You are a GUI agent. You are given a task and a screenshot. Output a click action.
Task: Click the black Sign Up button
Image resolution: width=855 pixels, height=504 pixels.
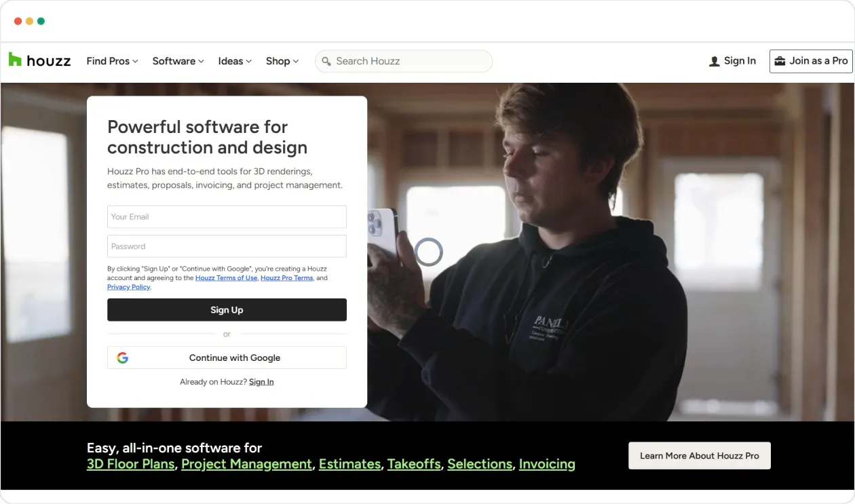pyautogui.click(x=227, y=310)
